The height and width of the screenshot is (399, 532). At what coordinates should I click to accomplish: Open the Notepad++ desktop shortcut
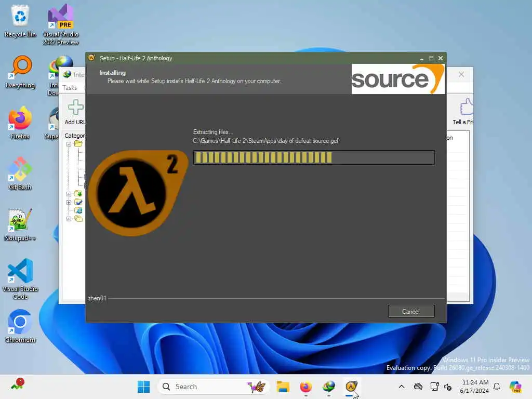20,224
